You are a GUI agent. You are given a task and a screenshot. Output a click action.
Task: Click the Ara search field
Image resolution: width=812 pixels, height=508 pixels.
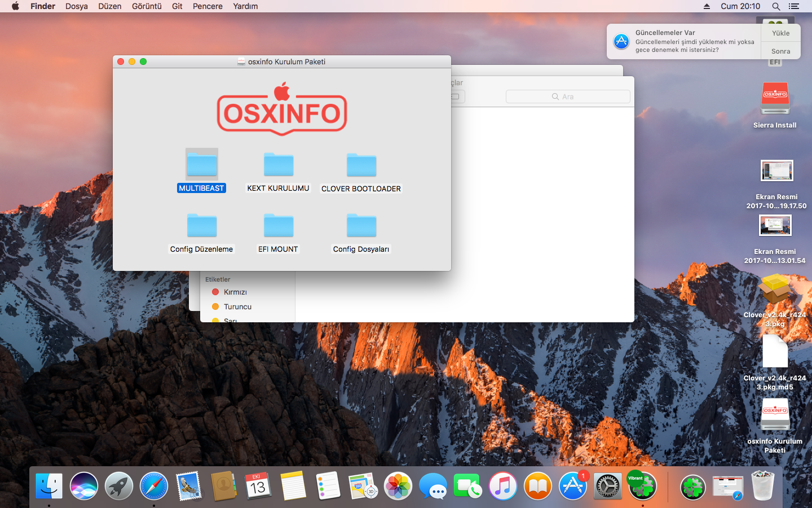point(568,97)
